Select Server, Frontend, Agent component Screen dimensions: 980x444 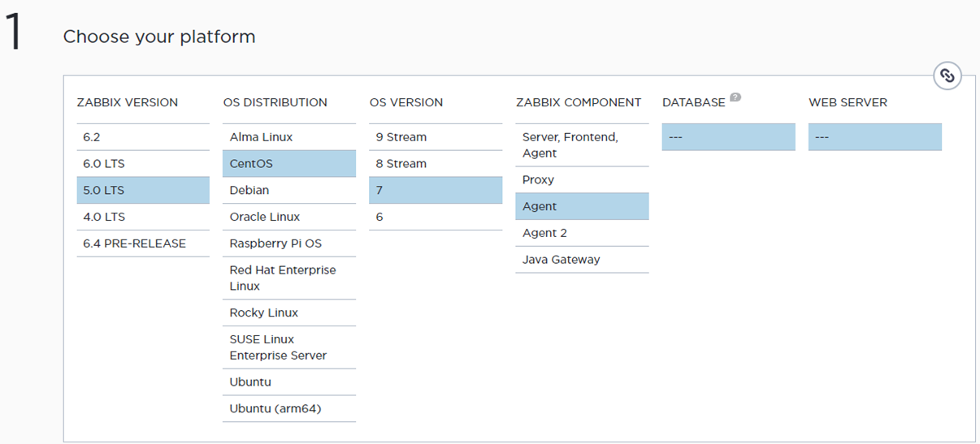(582, 145)
